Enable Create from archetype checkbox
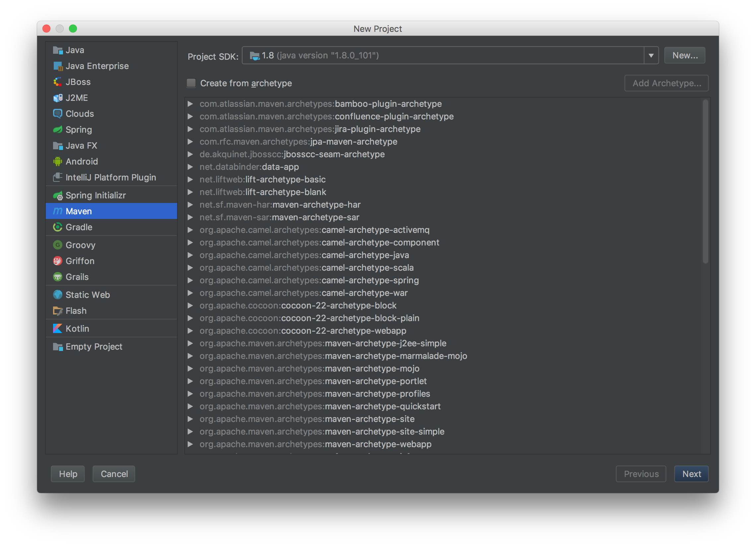Screen dimensions: 756x546 coord(191,83)
